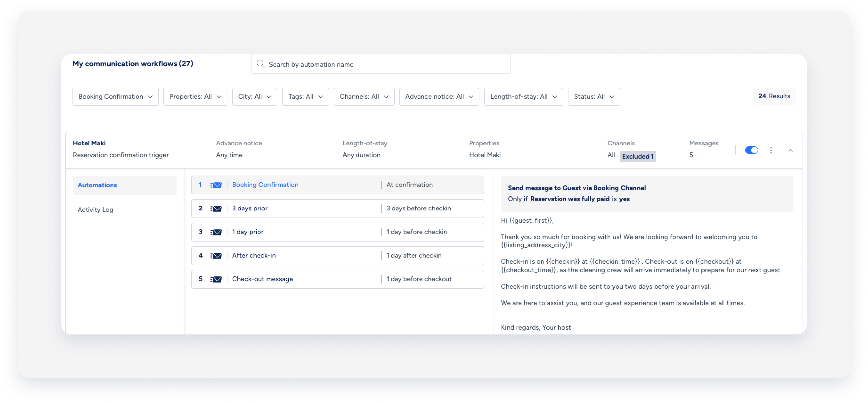Expand the Properties: All dropdown
Screen dimensions: 868x403
coord(195,97)
